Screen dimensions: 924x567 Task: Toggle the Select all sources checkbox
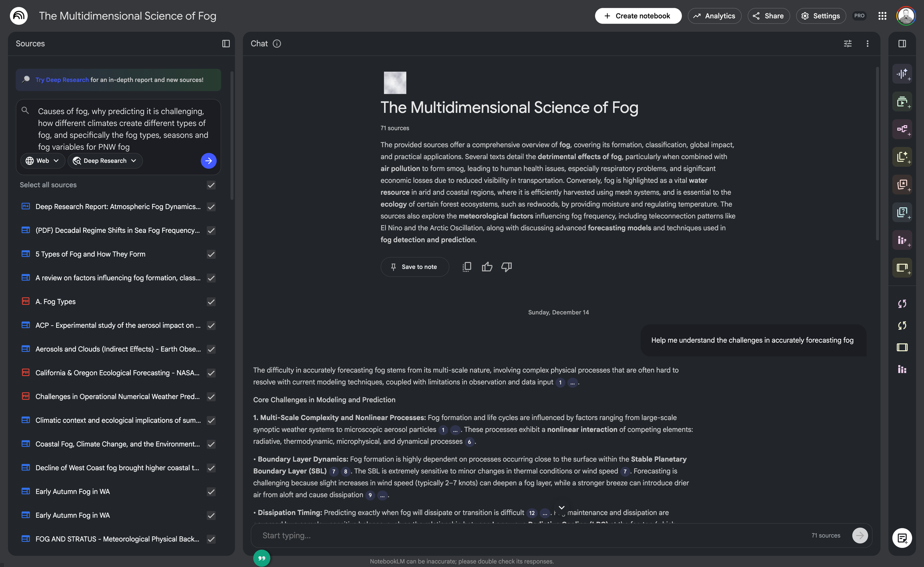pyautogui.click(x=211, y=185)
